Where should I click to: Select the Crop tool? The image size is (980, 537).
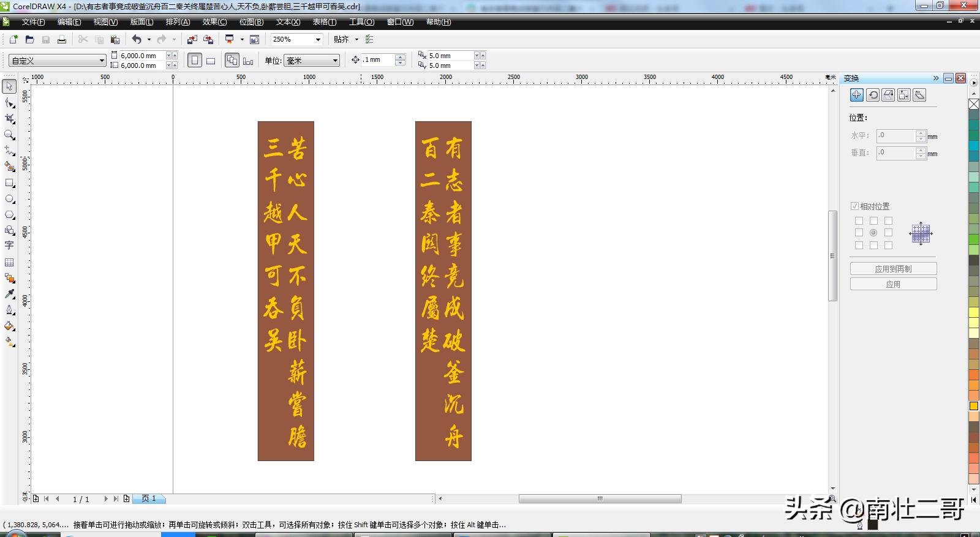coord(9,118)
